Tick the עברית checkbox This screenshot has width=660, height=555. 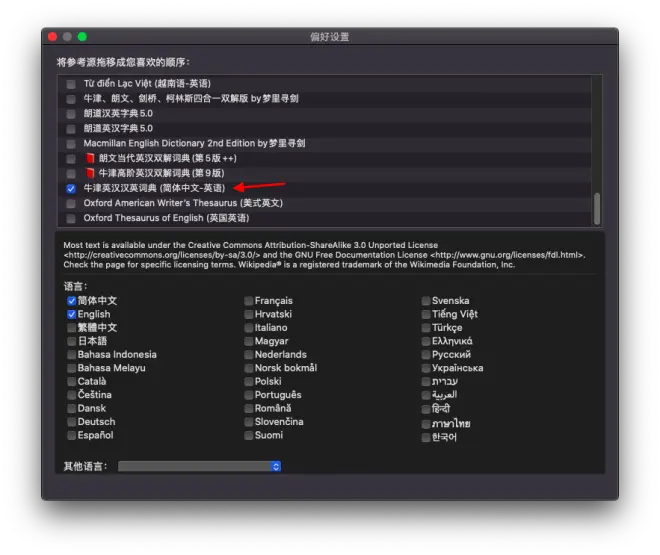[426, 382]
